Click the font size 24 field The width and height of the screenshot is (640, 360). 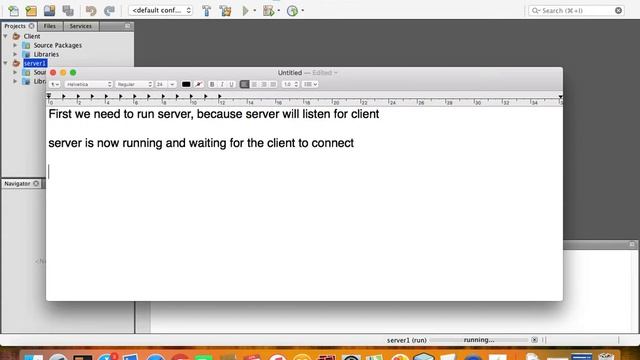161,84
